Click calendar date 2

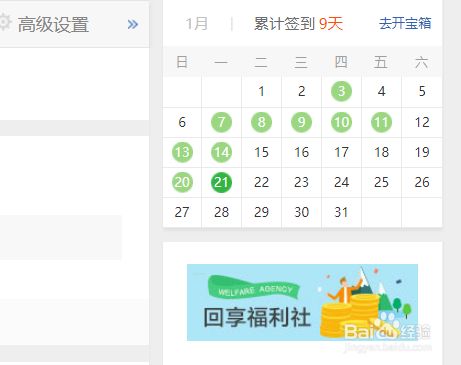(301, 91)
